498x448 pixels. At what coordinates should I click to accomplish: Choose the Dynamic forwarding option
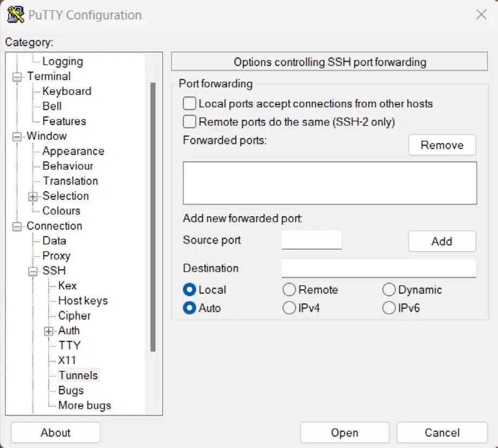click(x=389, y=290)
